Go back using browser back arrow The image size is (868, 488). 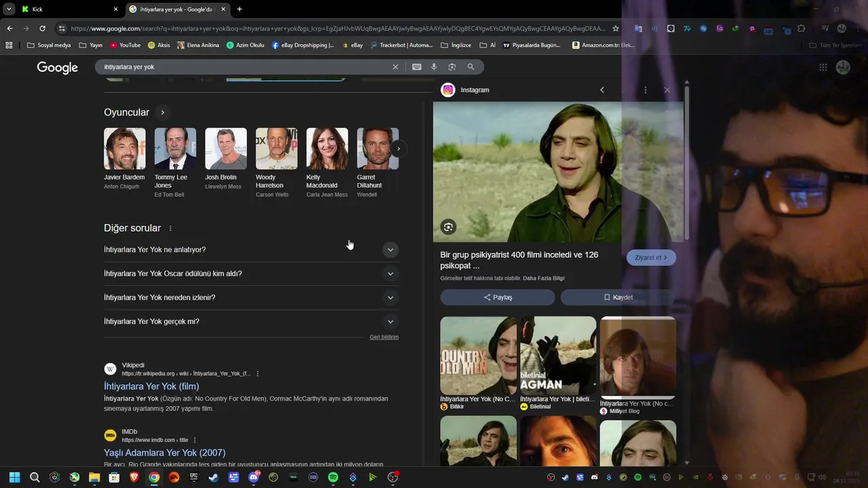pyautogui.click(x=9, y=28)
